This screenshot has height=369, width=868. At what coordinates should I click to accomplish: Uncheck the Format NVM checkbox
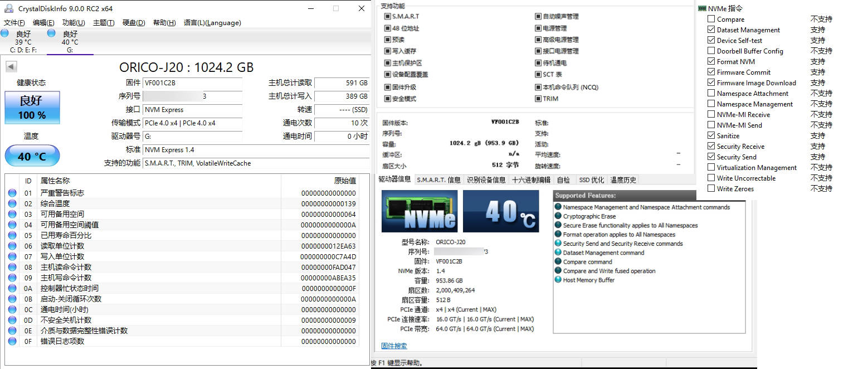pyautogui.click(x=711, y=61)
